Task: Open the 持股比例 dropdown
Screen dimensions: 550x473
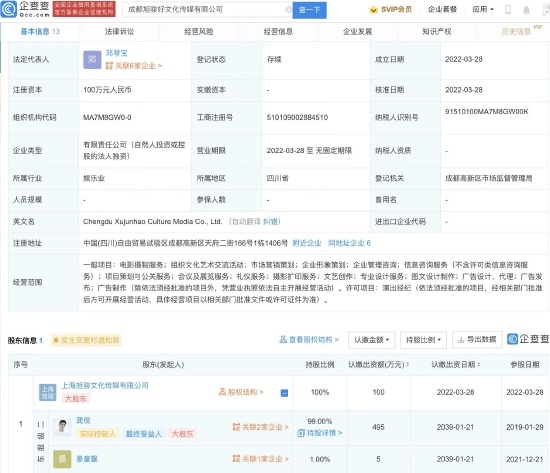Action: pos(423,340)
